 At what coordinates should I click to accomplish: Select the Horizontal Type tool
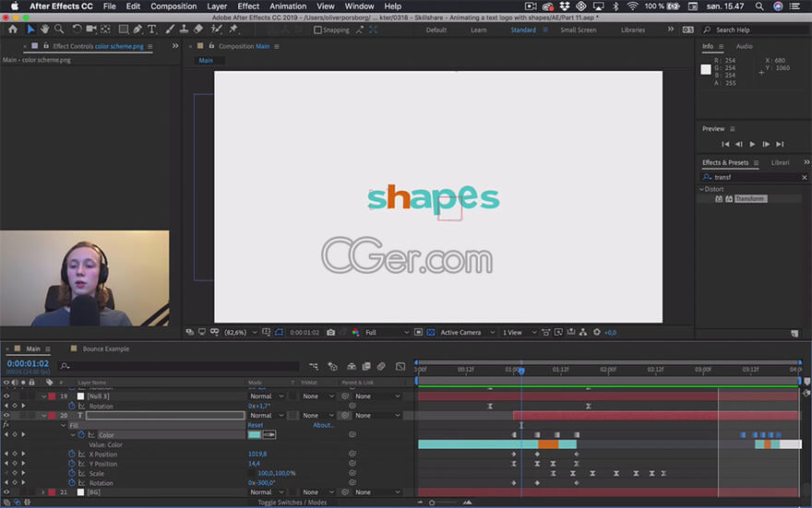[151, 30]
